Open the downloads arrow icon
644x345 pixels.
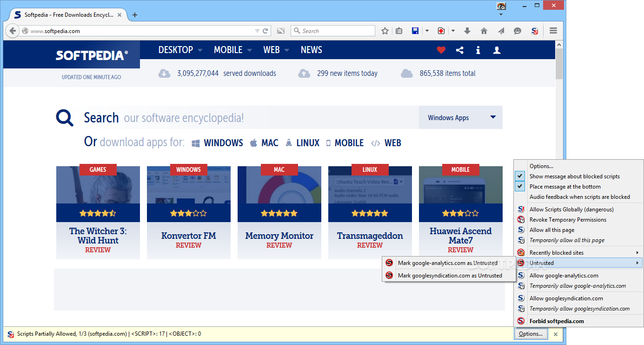tap(467, 31)
